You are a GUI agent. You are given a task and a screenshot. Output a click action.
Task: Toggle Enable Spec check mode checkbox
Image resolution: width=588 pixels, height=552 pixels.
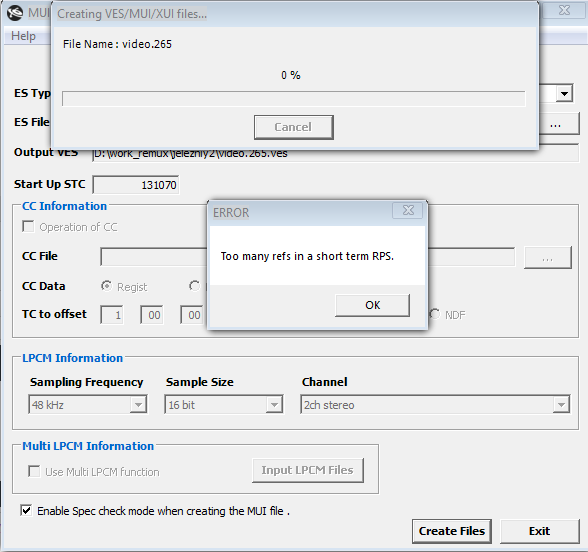(26, 510)
